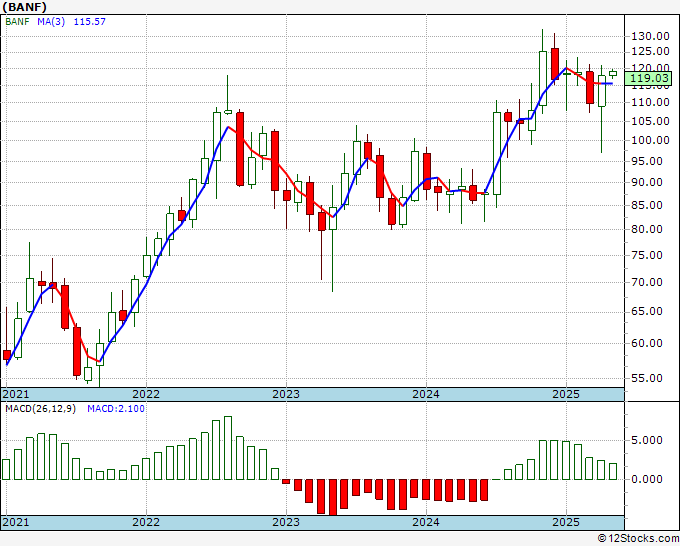
Task: Select the 80.00 price level label
Action: (647, 229)
